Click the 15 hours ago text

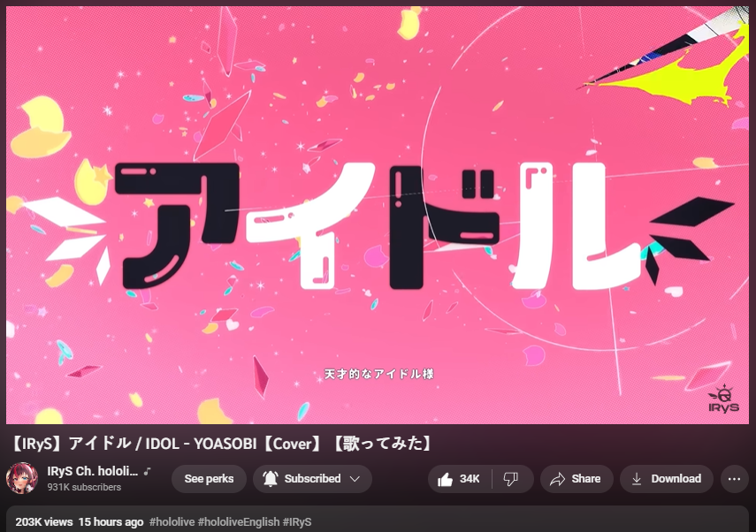point(111,522)
